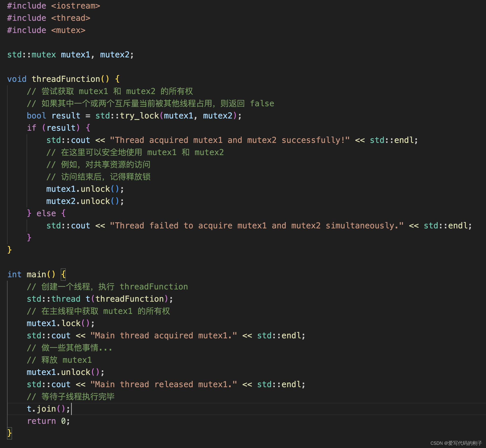Click the 'void threadFunction() {' line
Viewport: 486px width, 448px height.
[63, 79]
